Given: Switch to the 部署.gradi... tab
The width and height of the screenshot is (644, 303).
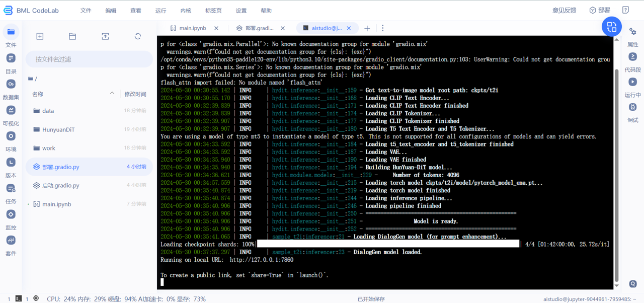Looking at the screenshot, I should click(260, 28).
